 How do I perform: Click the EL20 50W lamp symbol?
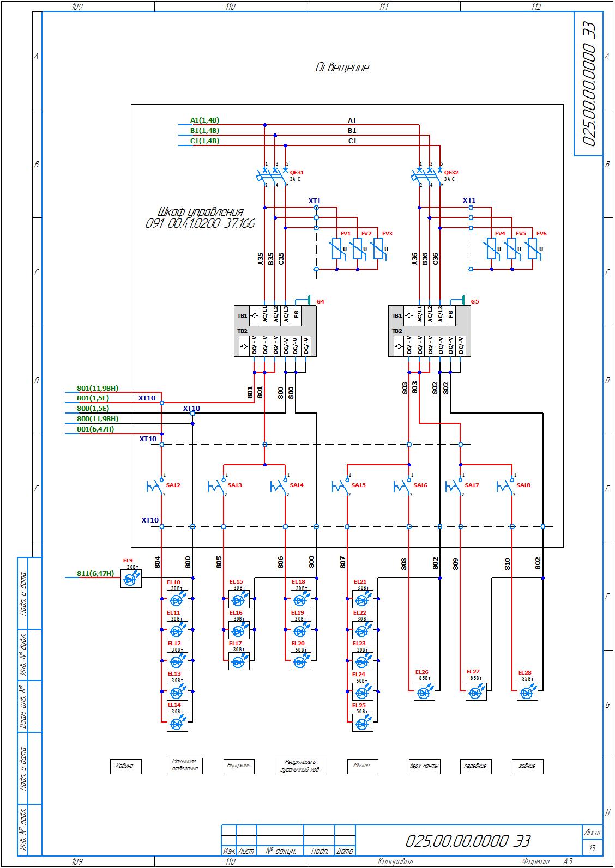(300, 661)
